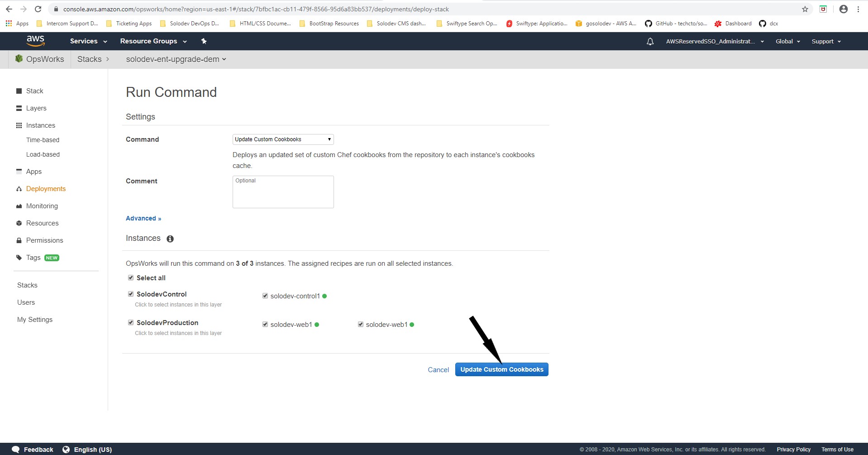Click the Instances grid icon
Viewport: 868px width, 455px height.
[x=19, y=125]
